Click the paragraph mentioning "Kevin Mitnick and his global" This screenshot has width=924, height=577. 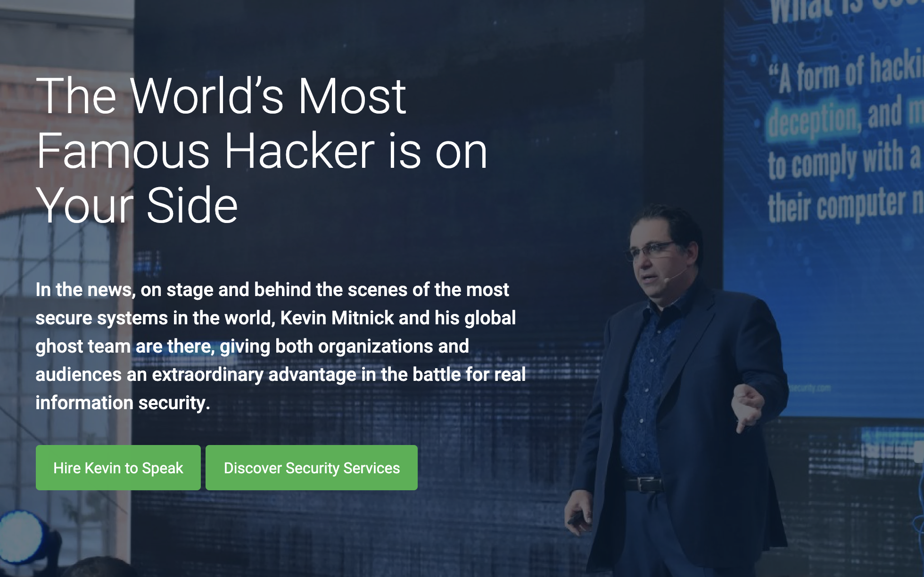281,346
